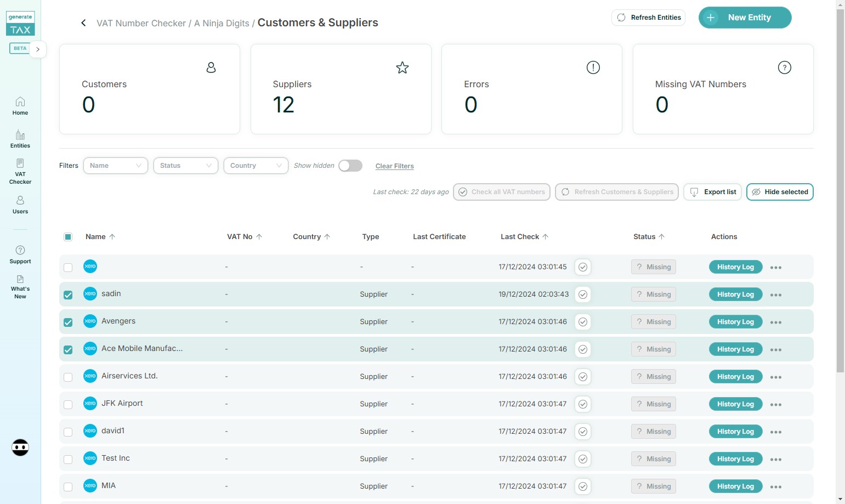
Task: Open more actions for sadin row
Action: click(x=776, y=295)
